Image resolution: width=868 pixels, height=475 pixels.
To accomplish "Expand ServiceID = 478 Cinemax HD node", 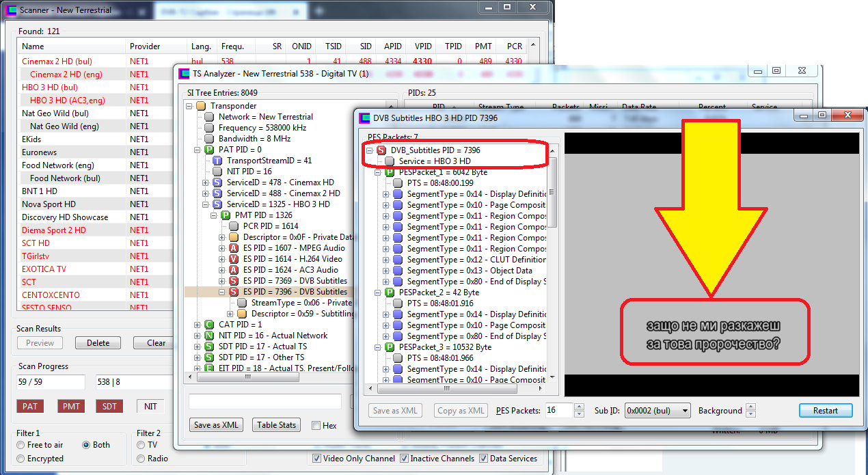I will pos(206,182).
